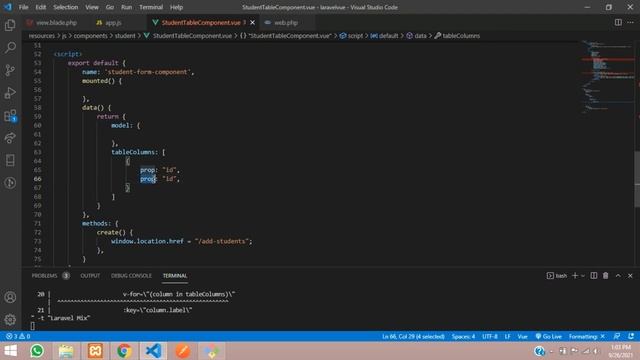This screenshot has height=360, width=640.
Task: Split the terminal
Action: point(594,276)
